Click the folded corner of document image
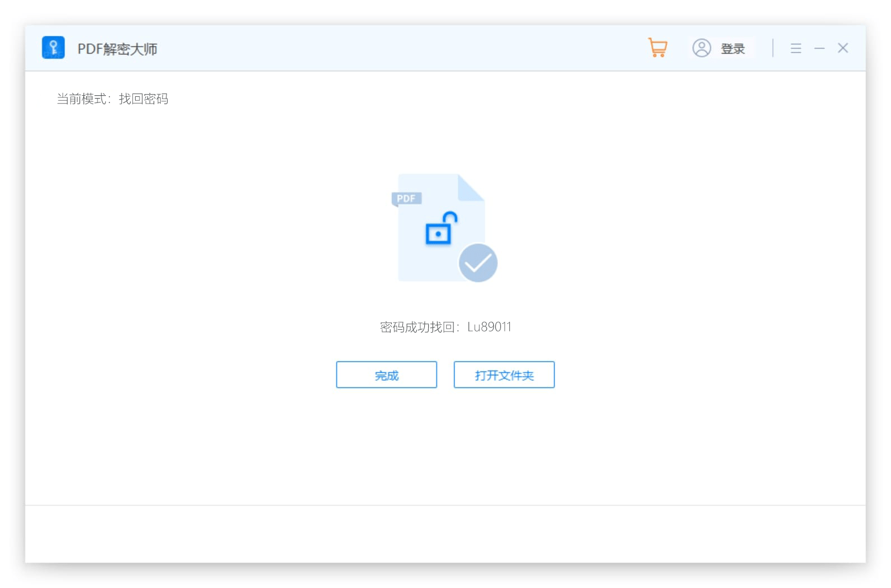 pyautogui.click(x=470, y=187)
